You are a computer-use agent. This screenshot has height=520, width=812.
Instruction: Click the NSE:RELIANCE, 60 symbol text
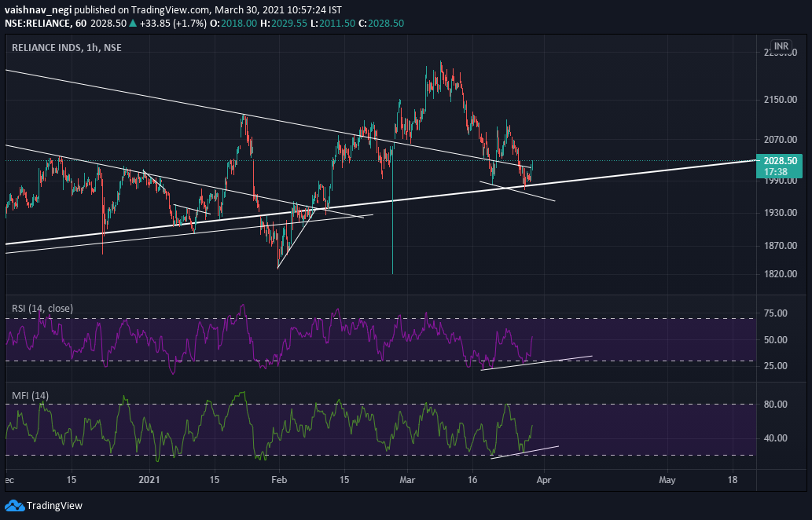[46, 24]
